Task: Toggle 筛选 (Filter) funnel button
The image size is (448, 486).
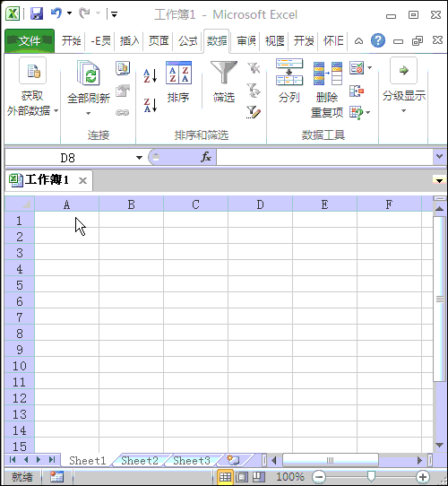Action: click(x=224, y=82)
